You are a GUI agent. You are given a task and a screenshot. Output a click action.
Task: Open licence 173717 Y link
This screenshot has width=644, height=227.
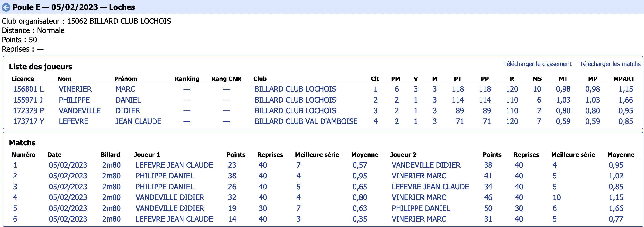coord(28,122)
